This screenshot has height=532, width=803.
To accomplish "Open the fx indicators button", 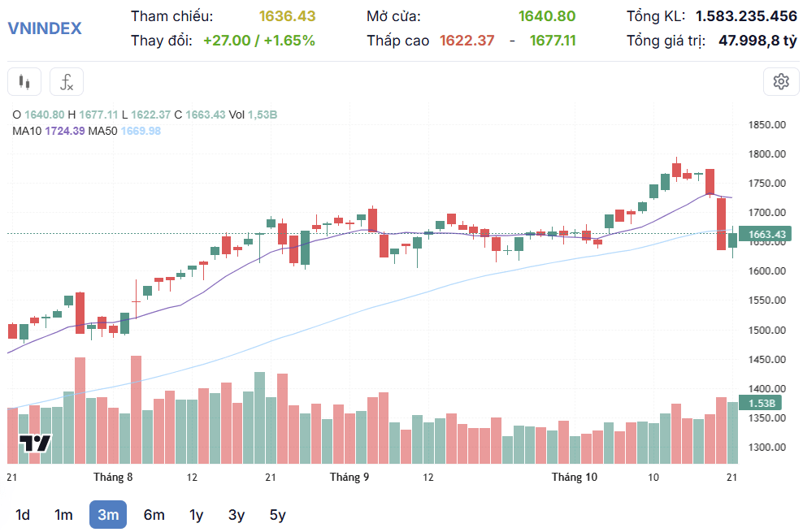I will click(x=67, y=82).
